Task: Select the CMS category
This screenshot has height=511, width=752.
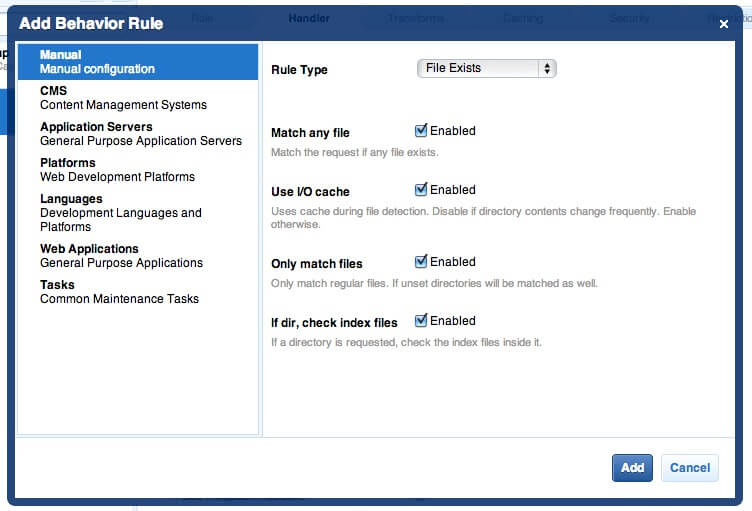Action: tap(123, 98)
